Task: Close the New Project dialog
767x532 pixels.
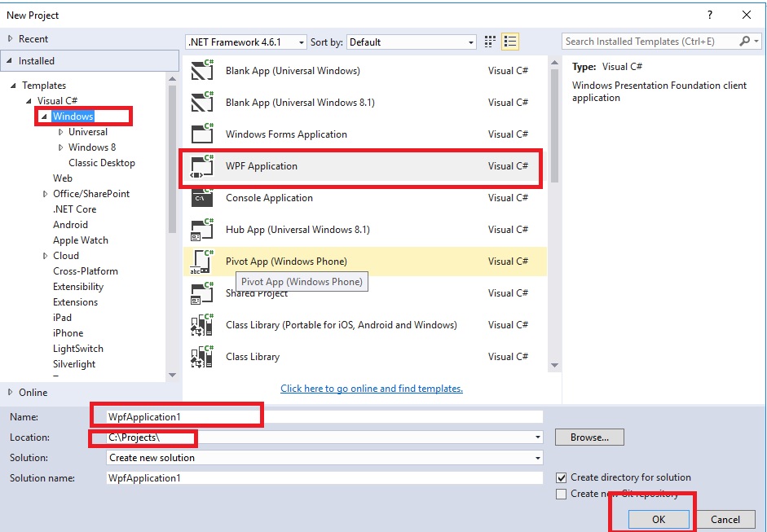Action: click(x=747, y=15)
